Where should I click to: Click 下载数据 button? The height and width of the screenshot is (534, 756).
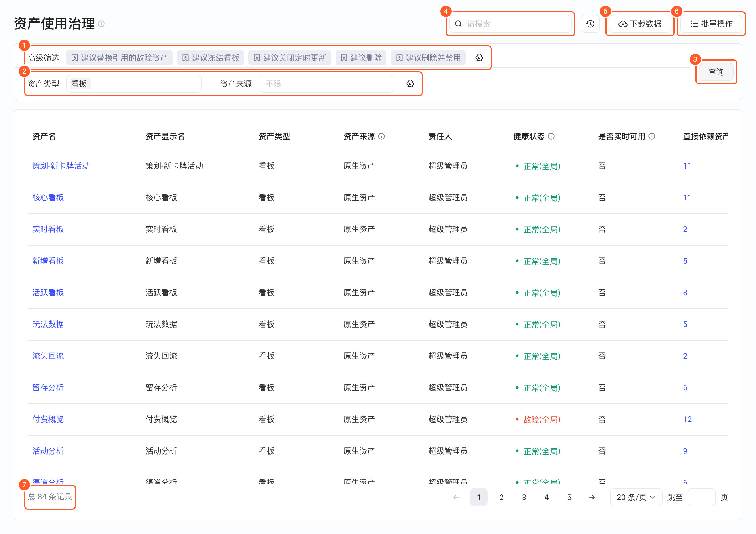point(640,24)
